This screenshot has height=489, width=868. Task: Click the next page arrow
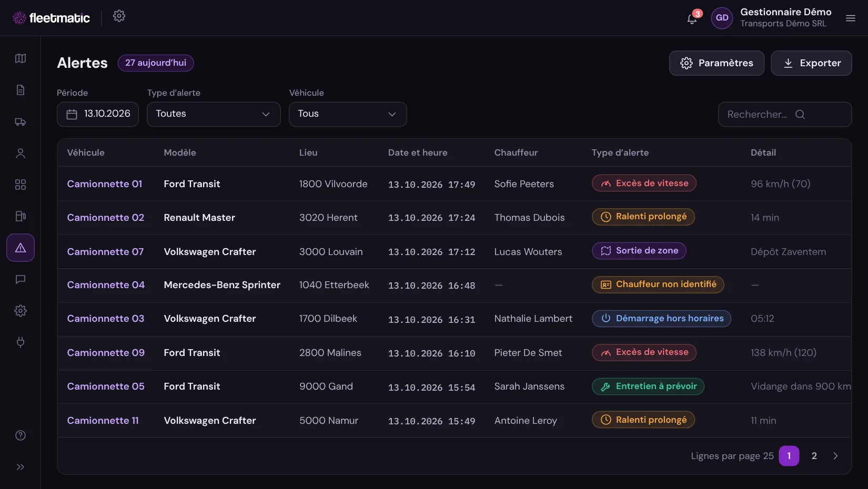(x=835, y=456)
